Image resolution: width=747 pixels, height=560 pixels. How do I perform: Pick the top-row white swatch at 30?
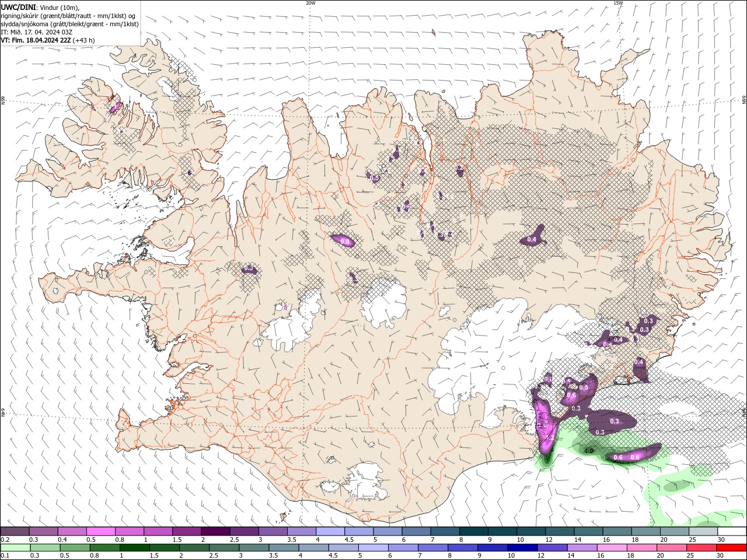(732, 531)
